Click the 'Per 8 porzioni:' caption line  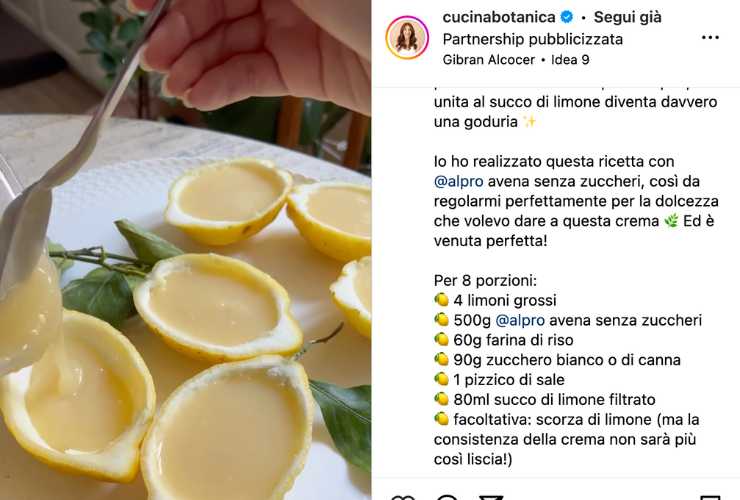[485, 281]
